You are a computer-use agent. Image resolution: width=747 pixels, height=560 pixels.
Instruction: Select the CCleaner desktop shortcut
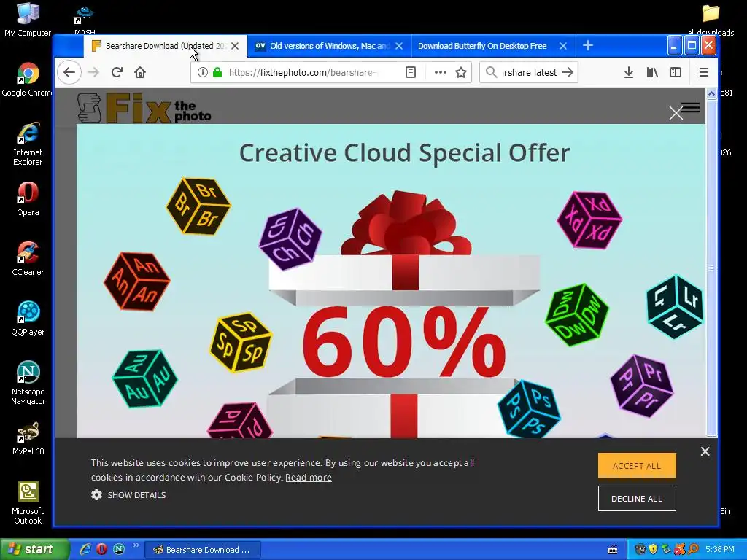tap(28, 259)
